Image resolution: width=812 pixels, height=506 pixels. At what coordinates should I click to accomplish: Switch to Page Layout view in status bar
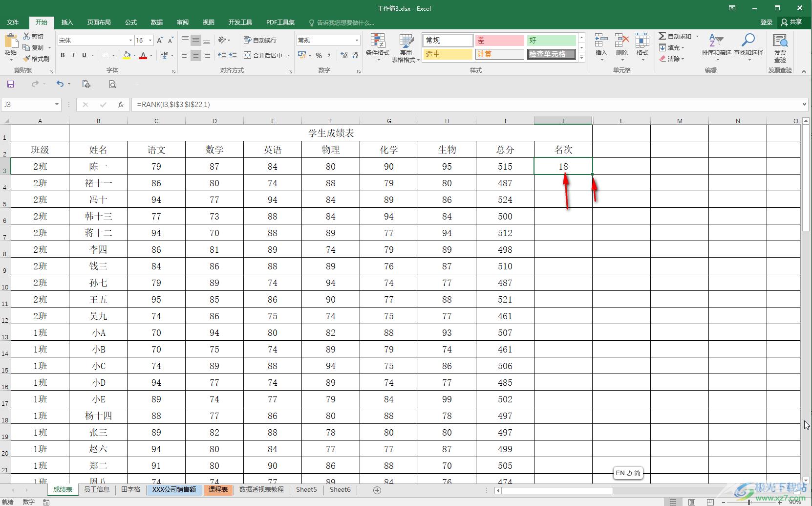[x=691, y=502]
